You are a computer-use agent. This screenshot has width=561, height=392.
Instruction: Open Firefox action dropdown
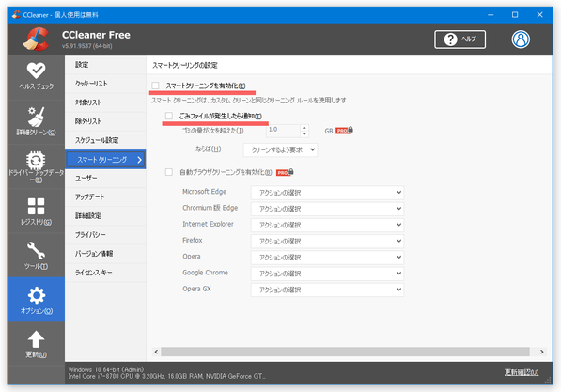327,242
